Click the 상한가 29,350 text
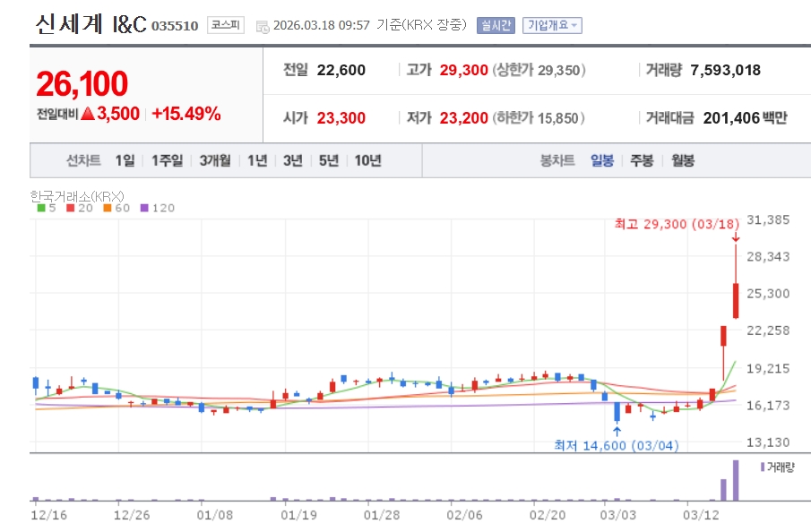The height and width of the screenshot is (532, 811). 539,71
